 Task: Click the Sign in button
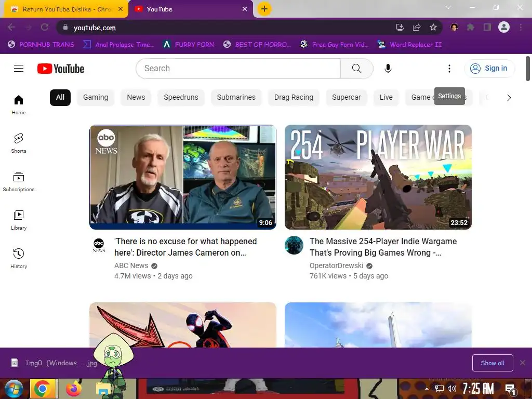pyautogui.click(x=489, y=69)
